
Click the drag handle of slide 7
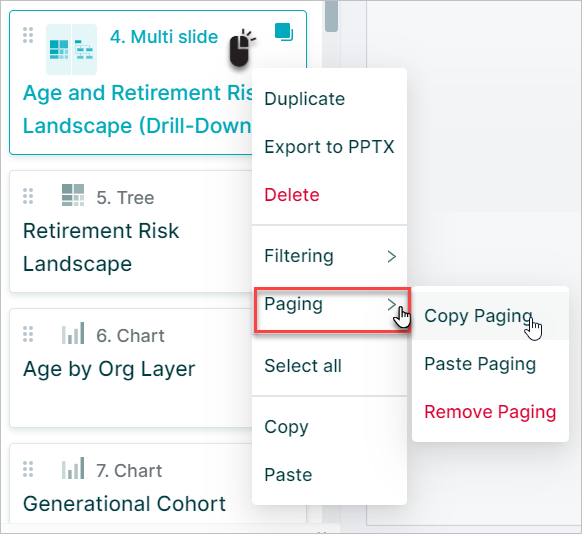[28, 469]
